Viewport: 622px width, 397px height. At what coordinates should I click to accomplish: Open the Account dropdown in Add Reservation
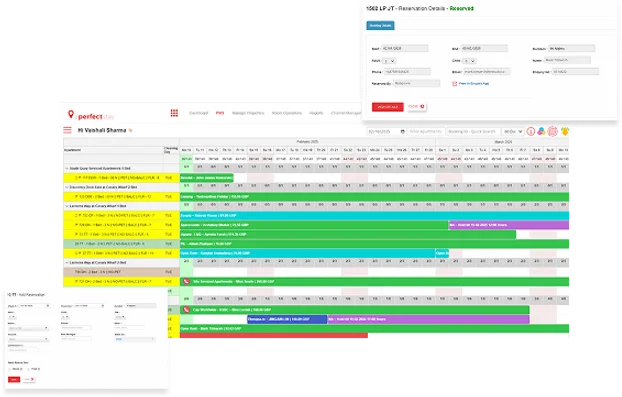(28, 339)
